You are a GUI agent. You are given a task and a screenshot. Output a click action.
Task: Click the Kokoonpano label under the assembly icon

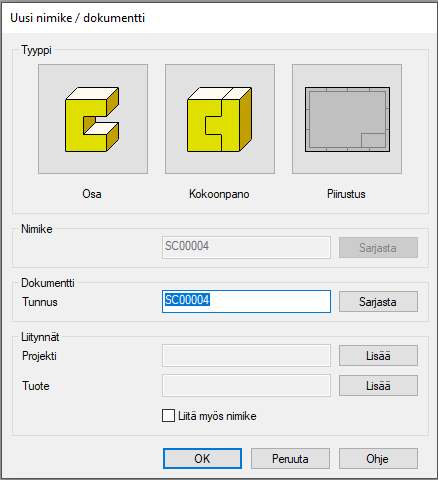coord(219,194)
